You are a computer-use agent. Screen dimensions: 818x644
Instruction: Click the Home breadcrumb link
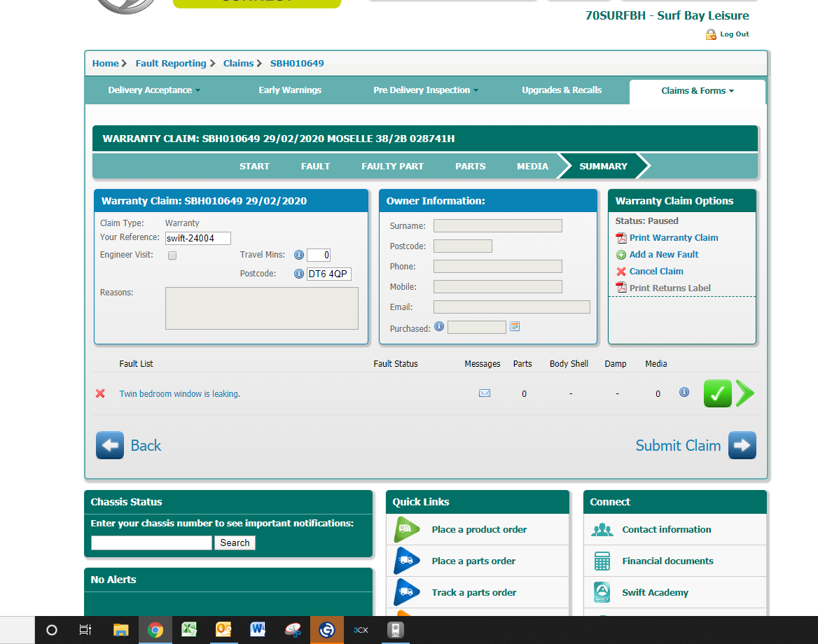click(105, 64)
